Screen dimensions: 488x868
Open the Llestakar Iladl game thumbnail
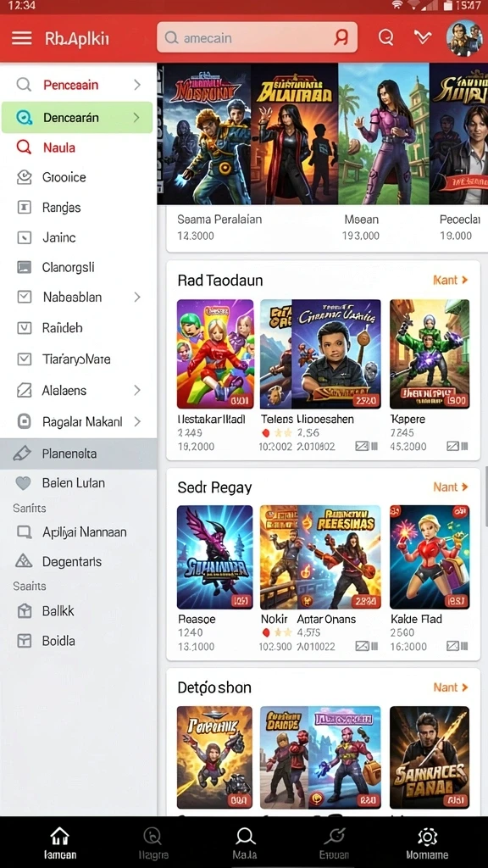(x=214, y=354)
